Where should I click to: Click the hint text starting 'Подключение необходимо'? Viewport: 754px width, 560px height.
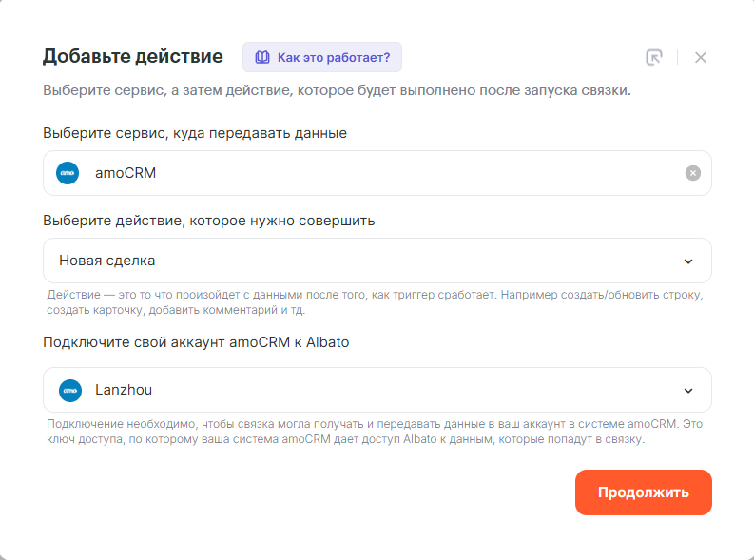point(375,432)
